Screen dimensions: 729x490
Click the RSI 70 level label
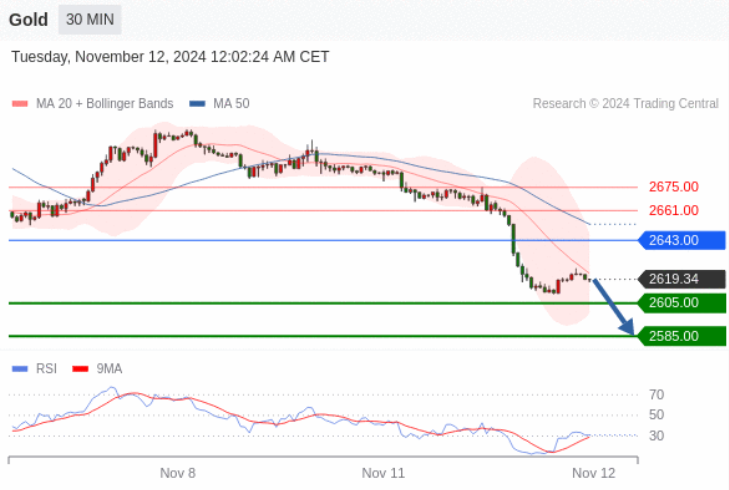coord(656,395)
